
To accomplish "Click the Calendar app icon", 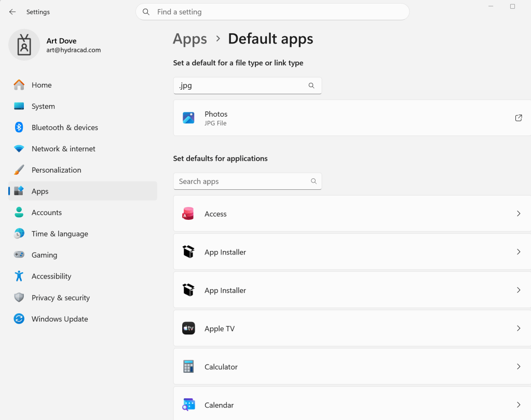I will (x=188, y=405).
